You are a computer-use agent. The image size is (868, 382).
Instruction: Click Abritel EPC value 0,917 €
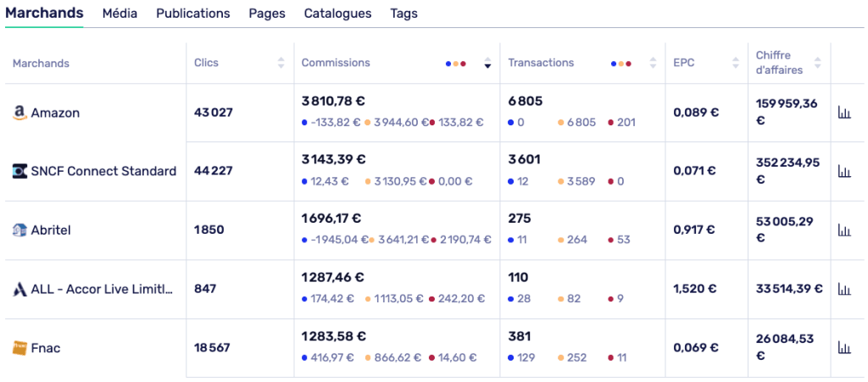point(695,230)
